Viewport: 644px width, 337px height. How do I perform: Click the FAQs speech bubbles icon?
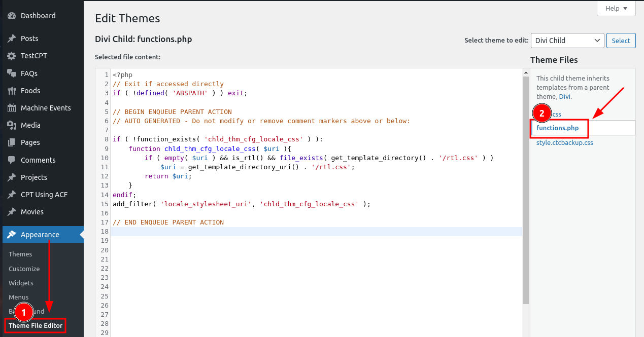pyautogui.click(x=12, y=73)
